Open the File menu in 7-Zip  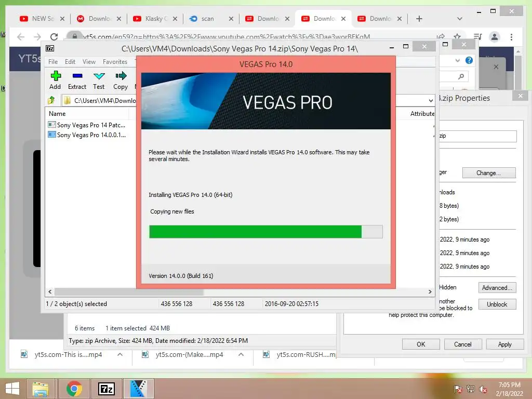point(53,62)
